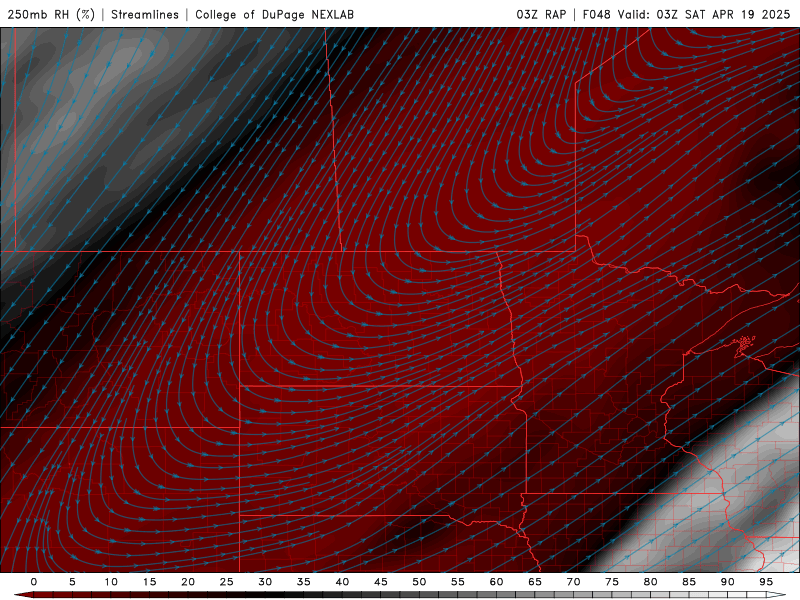Click the "75" colorbar scale label

612,582
